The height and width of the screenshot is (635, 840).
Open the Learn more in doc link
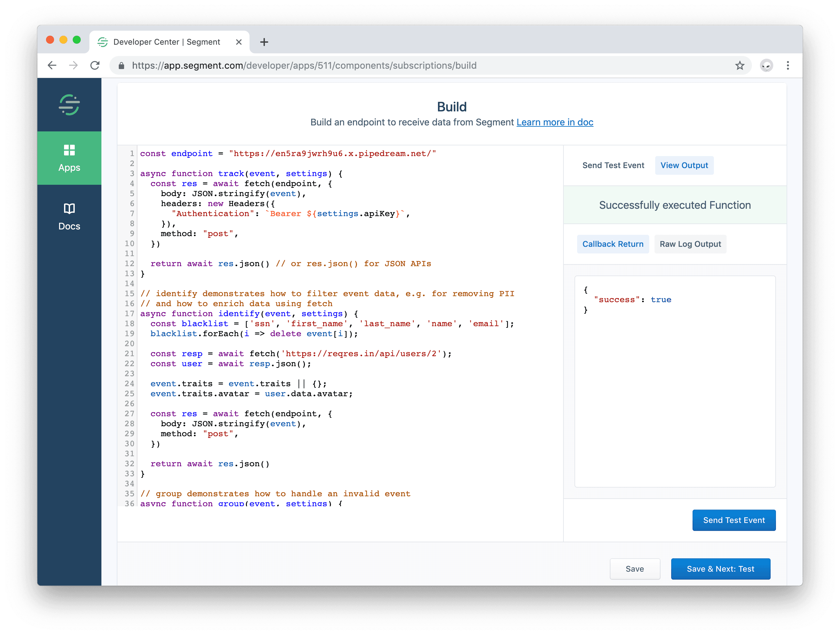554,122
